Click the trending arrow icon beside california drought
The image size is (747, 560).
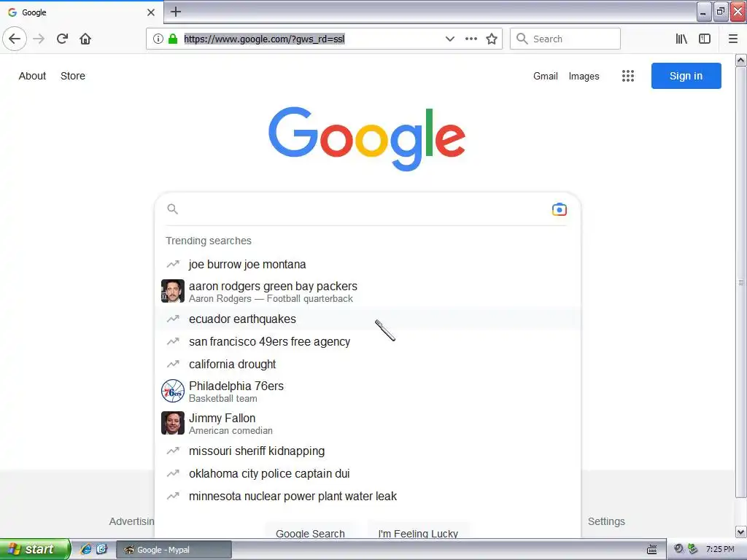pyautogui.click(x=172, y=365)
